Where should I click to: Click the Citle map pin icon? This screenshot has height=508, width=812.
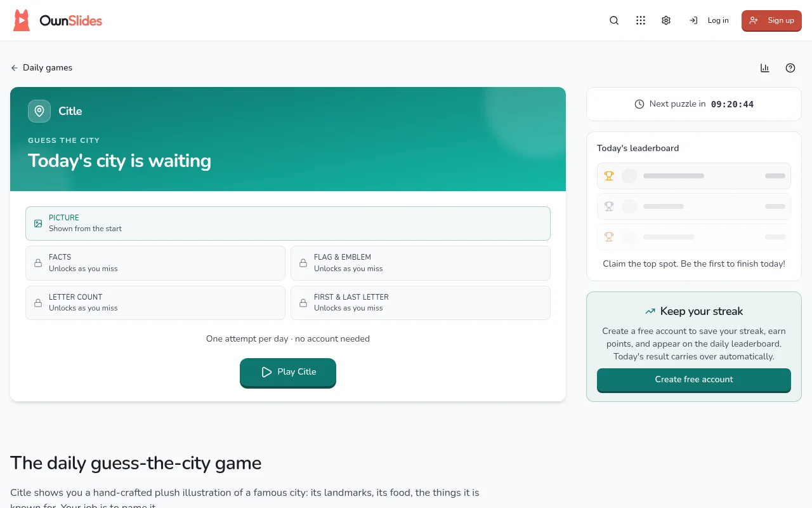coord(39,111)
